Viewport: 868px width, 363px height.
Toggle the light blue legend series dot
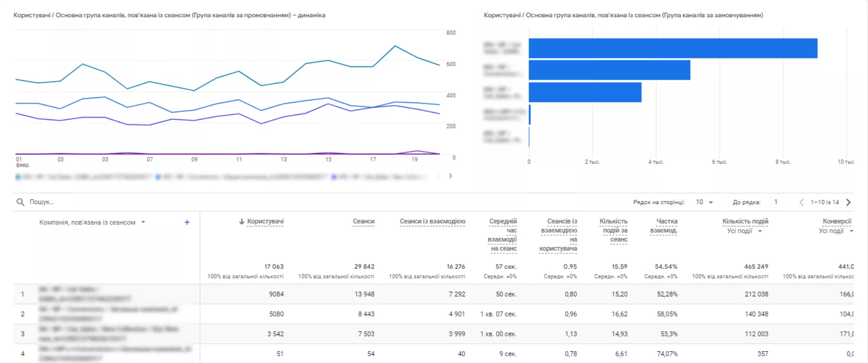click(18, 177)
